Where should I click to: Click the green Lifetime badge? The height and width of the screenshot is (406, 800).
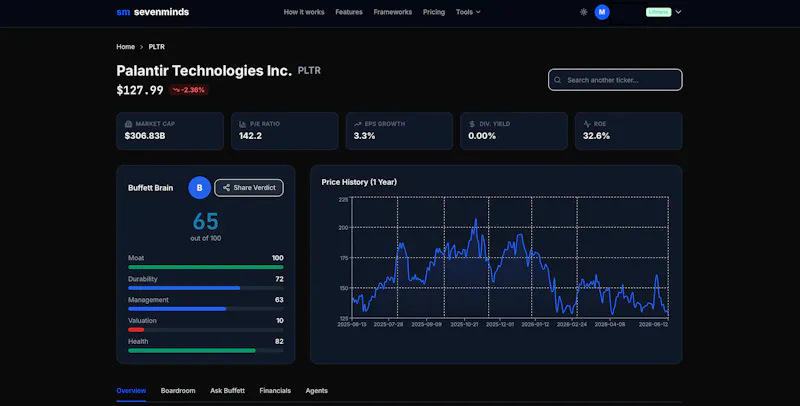(x=658, y=12)
